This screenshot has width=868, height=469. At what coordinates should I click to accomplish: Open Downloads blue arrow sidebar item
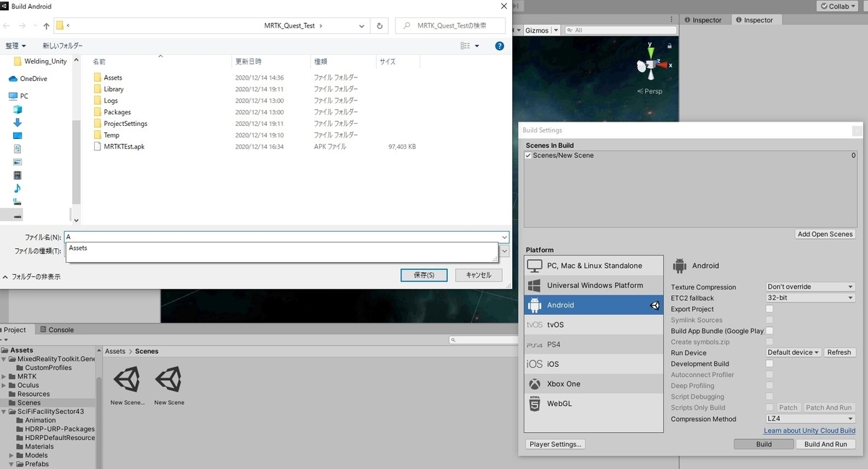click(x=17, y=122)
